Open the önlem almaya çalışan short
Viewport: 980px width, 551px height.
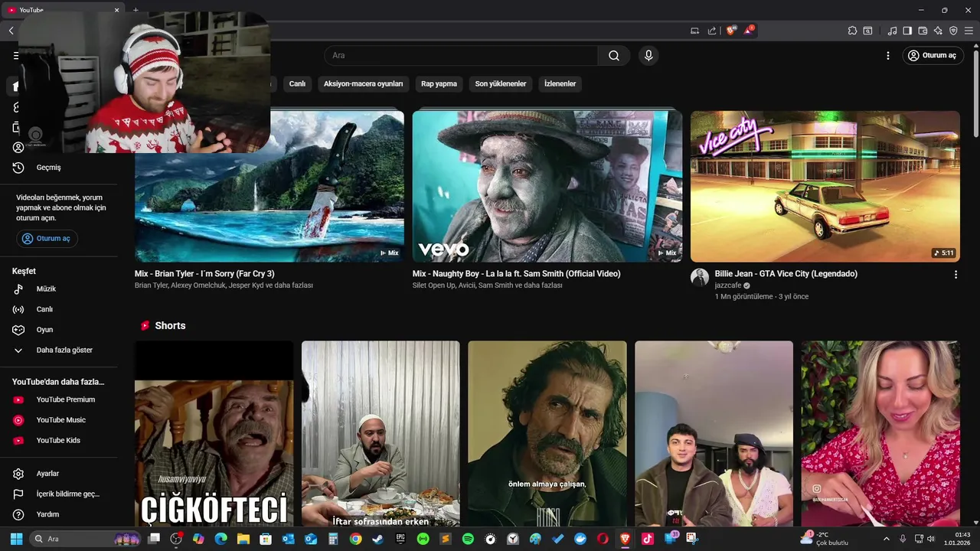coord(547,434)
